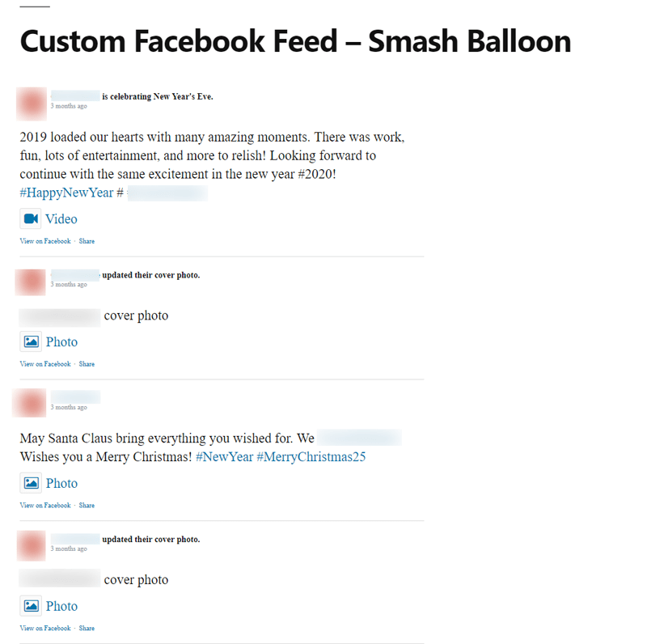Open the #HappyNewYear hashtag link

pos(66,193)
